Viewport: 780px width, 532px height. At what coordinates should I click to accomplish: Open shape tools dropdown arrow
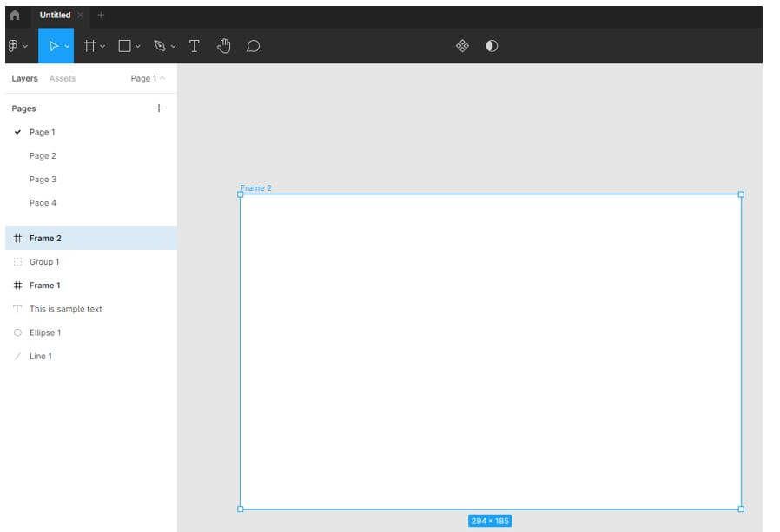click(x=138, y=46)
